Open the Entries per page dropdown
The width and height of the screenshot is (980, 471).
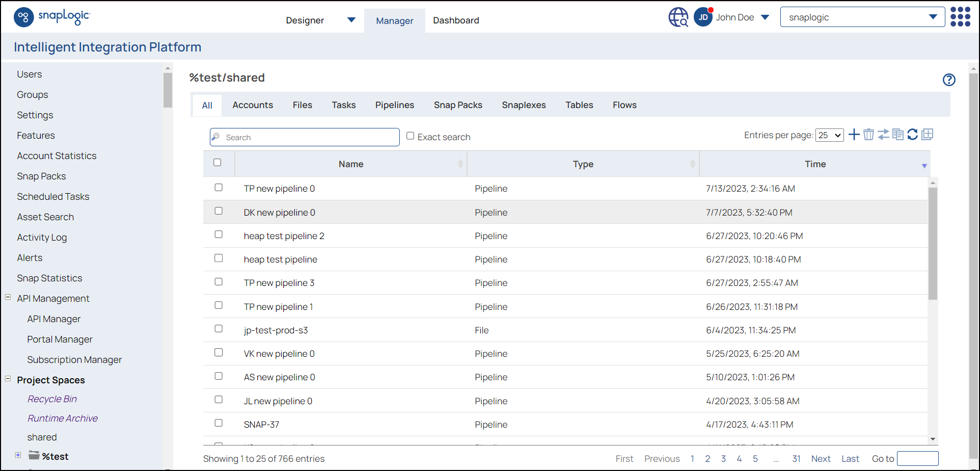829,135
